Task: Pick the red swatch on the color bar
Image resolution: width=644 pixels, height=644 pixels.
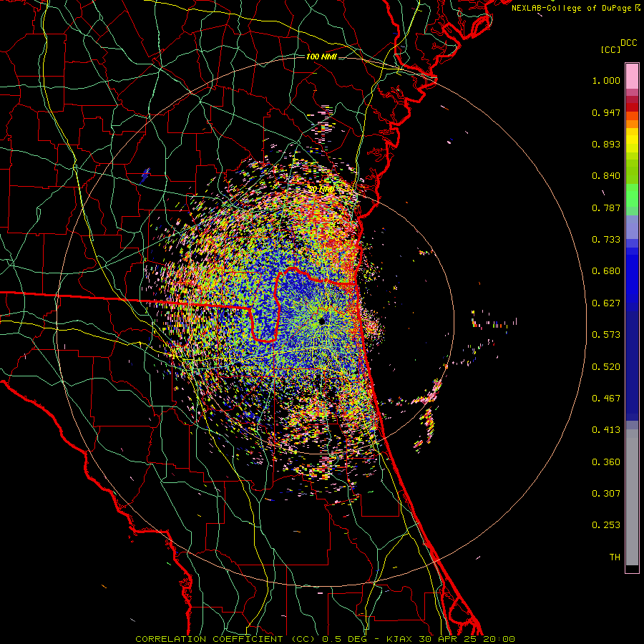Action: pos(632,107)
